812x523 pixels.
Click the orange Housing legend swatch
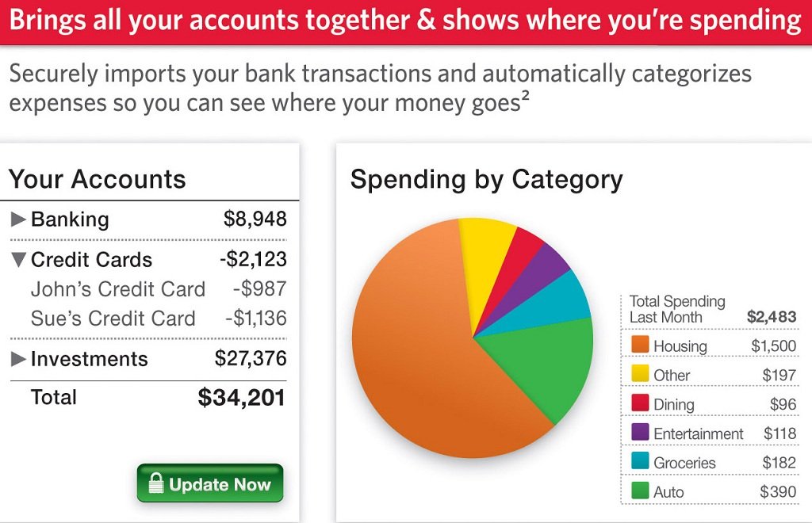tap(639, 345)
